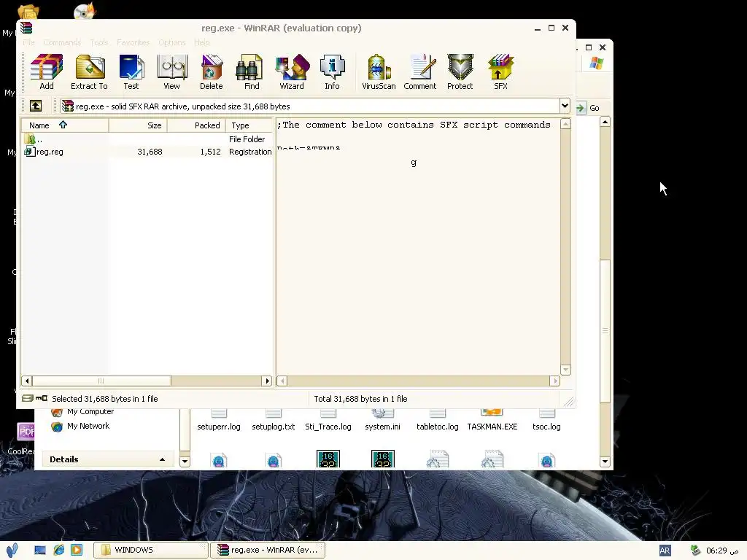Run the Test archive tool

coord(131,72)
